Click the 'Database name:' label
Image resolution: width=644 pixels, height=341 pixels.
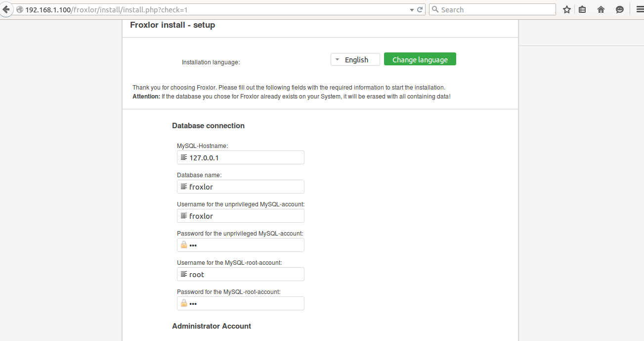[199, 175]
